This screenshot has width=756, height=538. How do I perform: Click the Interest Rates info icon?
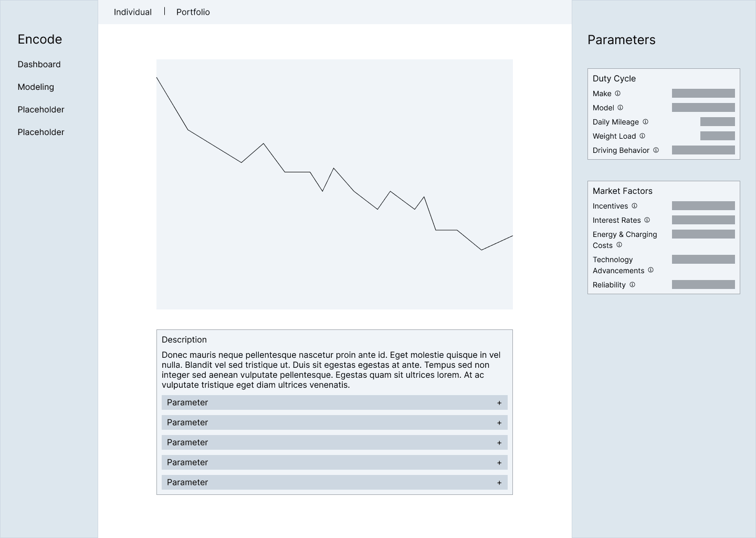pyautogui.click(x=647, y=220)
